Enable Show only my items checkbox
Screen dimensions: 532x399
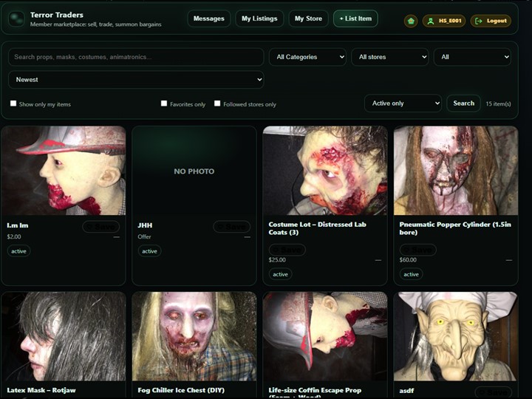click(13, 103)
